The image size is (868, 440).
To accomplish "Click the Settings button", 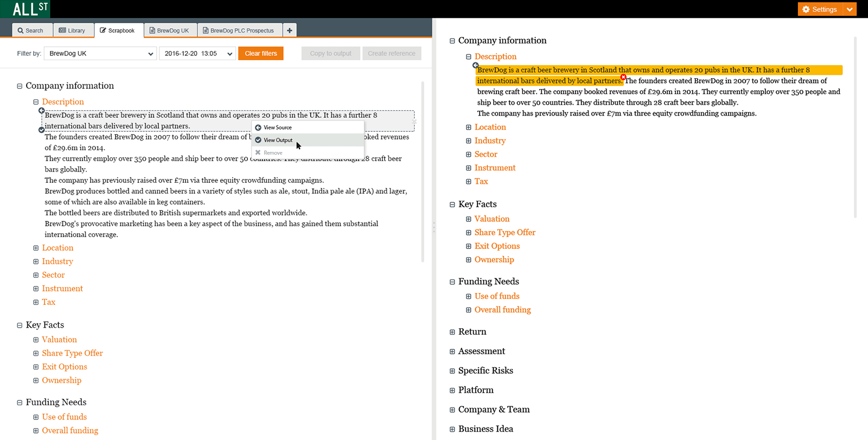I will click(820, 9).
